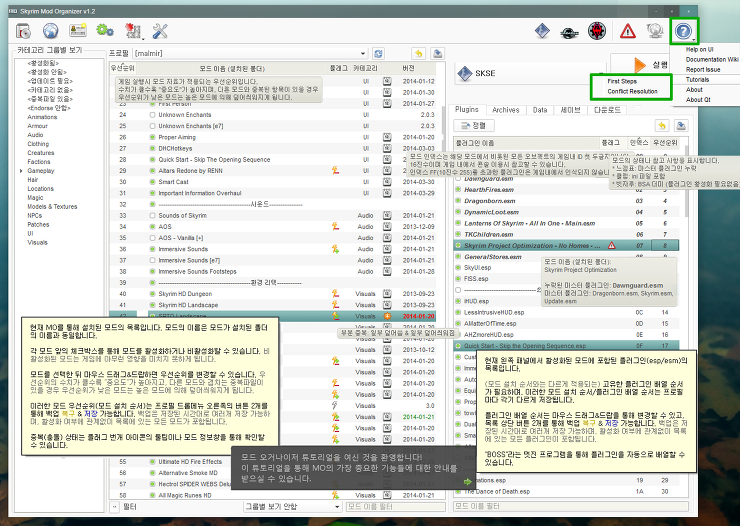740x526 pixels.
Task: Open the [malmir] profile dropdown
Action: click(x=250, y=53)
